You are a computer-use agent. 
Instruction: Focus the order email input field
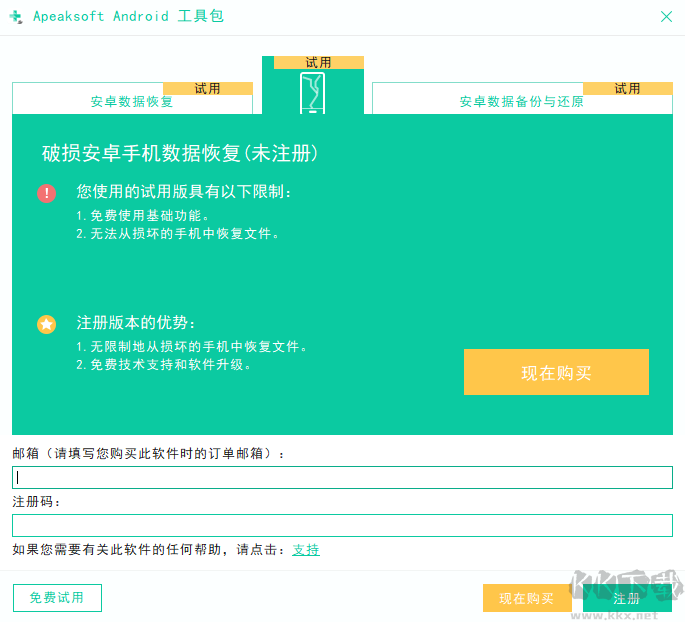tap(342, 477)
